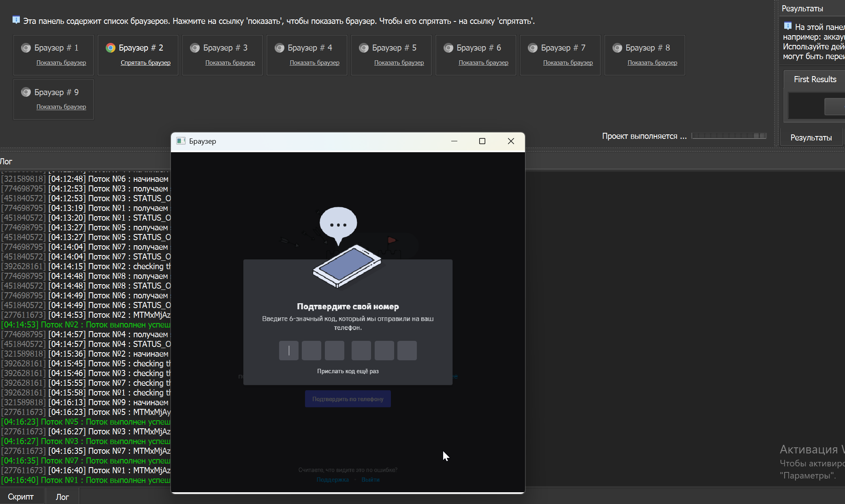Show browser #9 via Показать браузер link
Viewport: 845px width, 504px height.
(61, 107)
